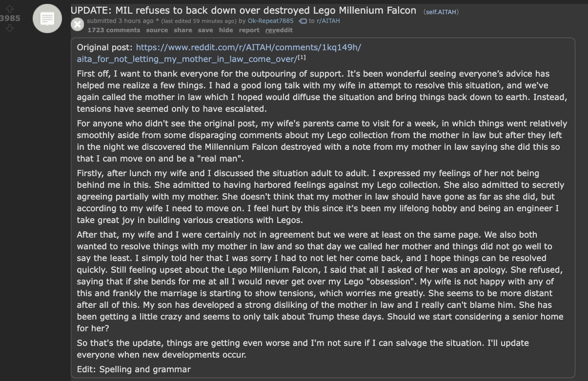The width and height of the screenshot is (588, 381).
Task: Downvote the MIL update post
Action: (x=10, y=28)
